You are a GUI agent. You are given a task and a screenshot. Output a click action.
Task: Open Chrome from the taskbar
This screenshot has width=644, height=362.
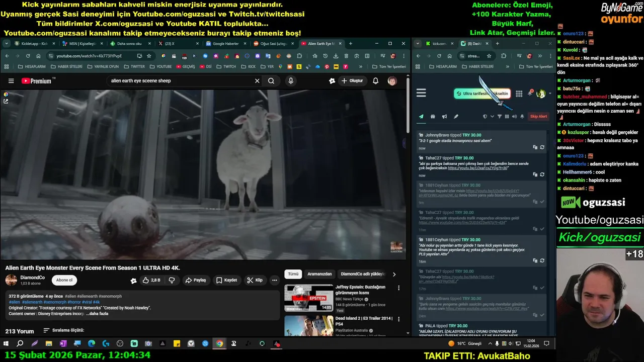pyautogui.click(x=219, y=344)
